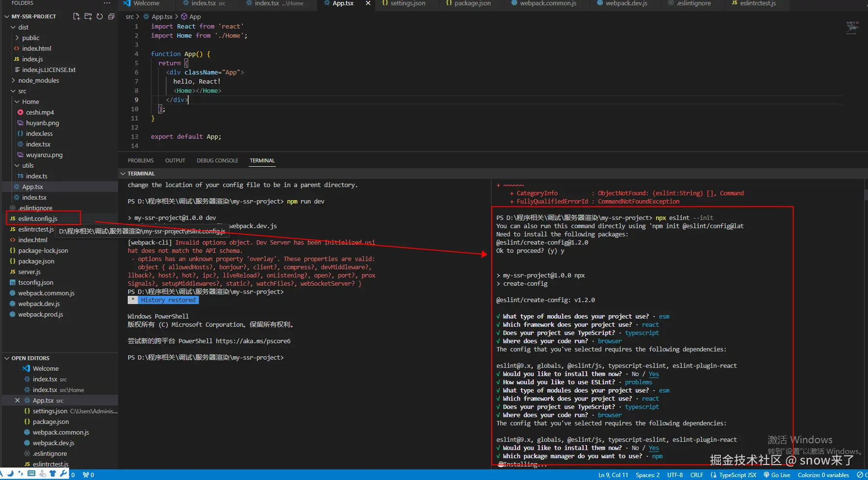This screenshot has height=480, width=868.
Task: Switch to the PROBLEMS panel tab
Action: tap(140, 160)
